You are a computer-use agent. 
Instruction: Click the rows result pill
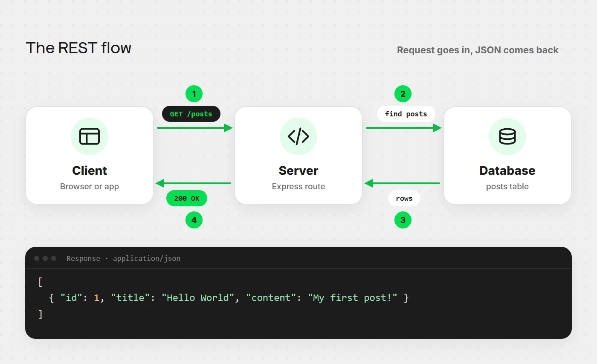(x=404, y=198)
